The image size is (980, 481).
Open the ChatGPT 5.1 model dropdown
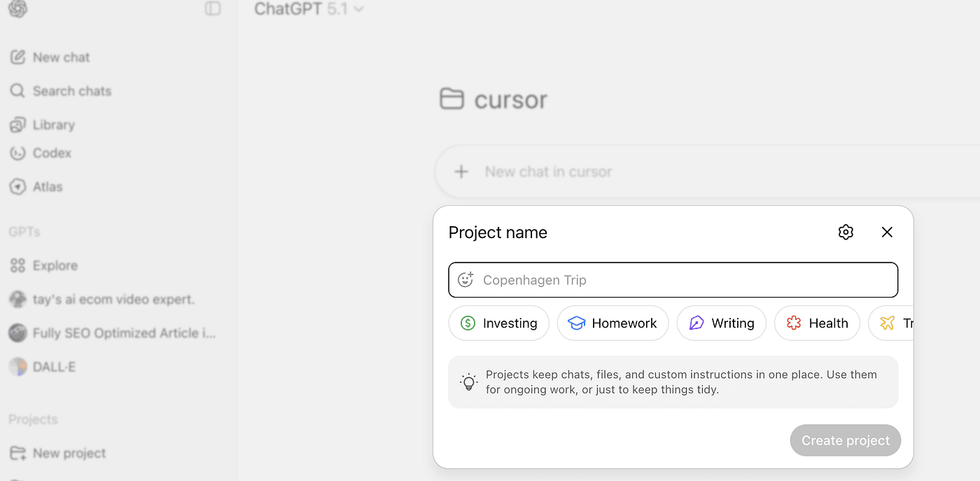[x=309, y=9]
